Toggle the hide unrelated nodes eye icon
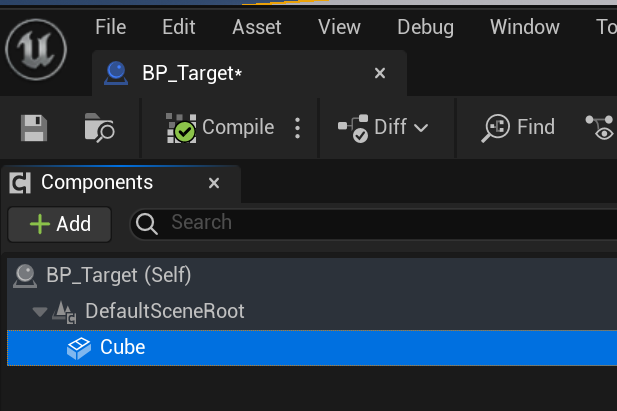This screenshot has width=617, height=411. pyautogui.click(x=600, y=128)
